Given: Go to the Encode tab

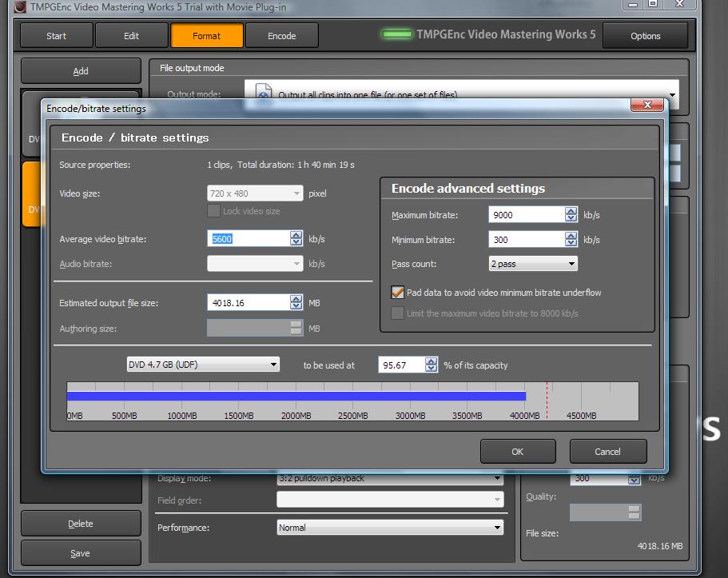Looking at the screenshot, I should pos(282,36).
